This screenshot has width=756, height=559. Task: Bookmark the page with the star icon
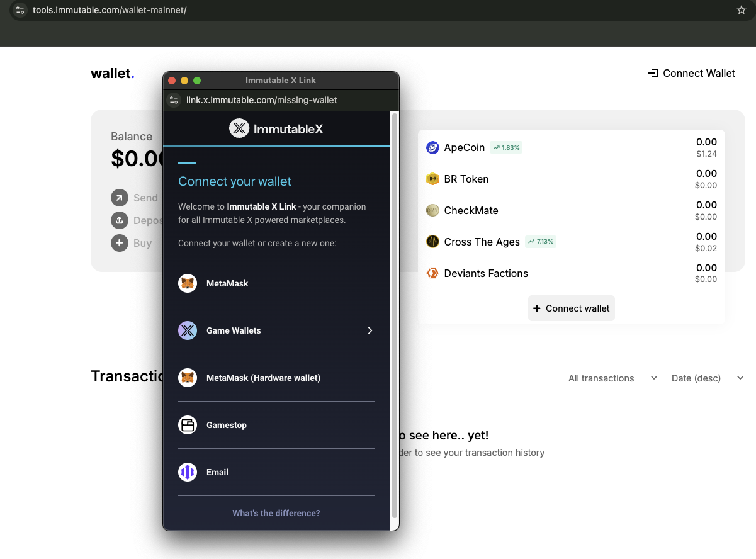tap(742, 10)
